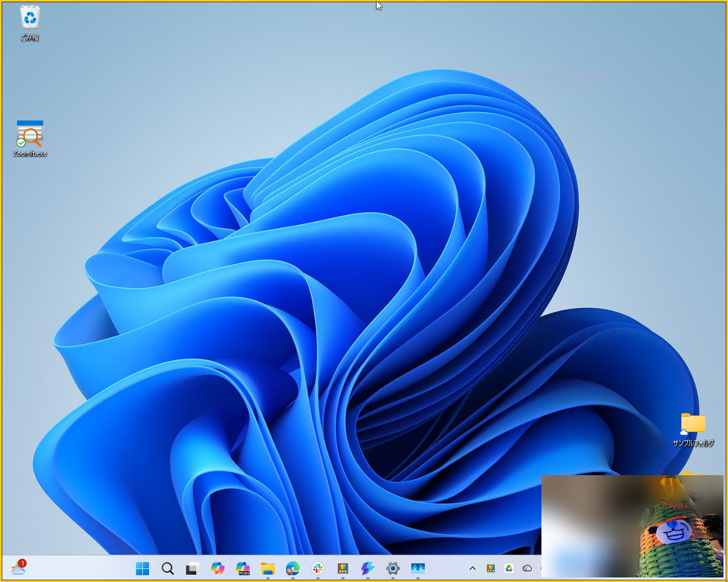Viewport: 728px width, 582px height.
Task: Open Settings gear in the taskbar
Action: tap(393, 568)
